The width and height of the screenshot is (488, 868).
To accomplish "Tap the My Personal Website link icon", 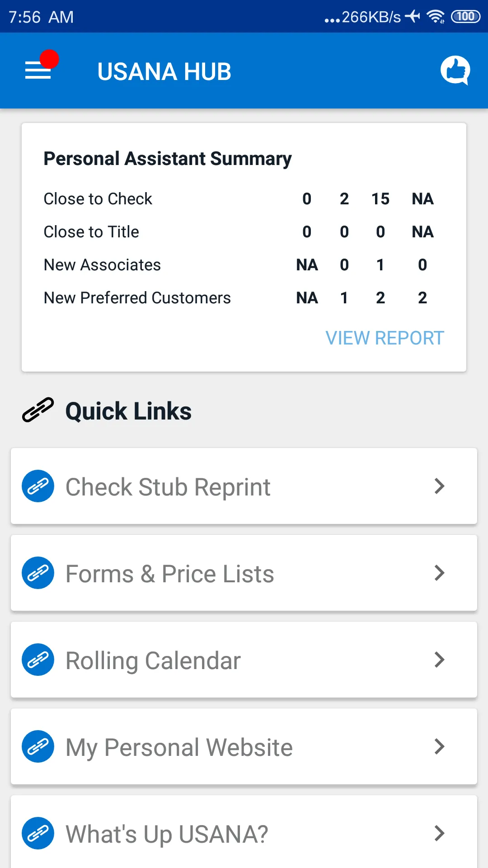I will 38,746.
